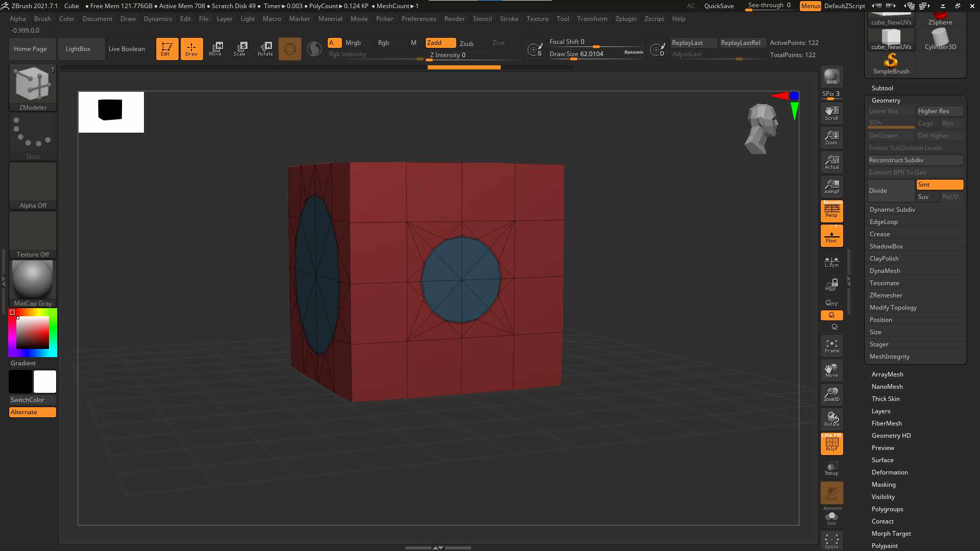The image size is (980, 551).
Task: Click the AAHalf icon
Action: (x=831, y=187)
